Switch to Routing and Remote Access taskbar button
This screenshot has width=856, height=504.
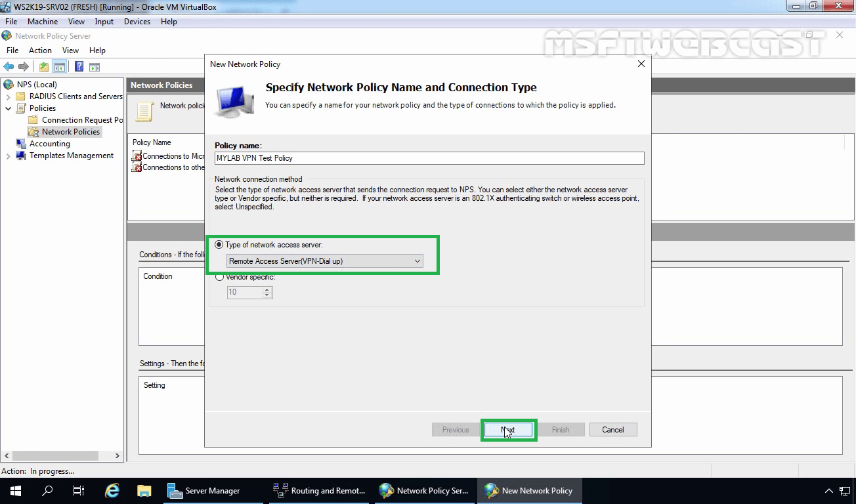coord(320,491)
